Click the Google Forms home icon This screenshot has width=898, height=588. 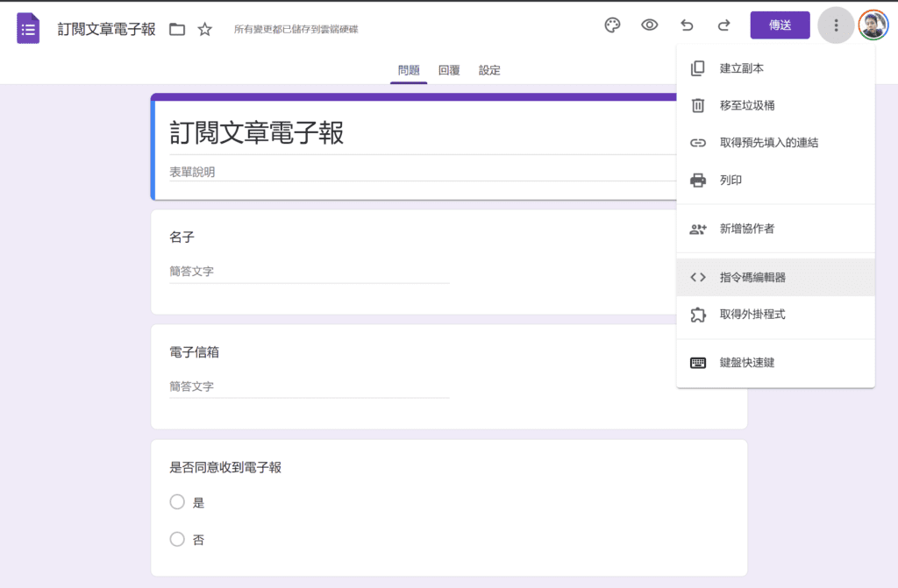pyautogui.click(x=28, y=28)
